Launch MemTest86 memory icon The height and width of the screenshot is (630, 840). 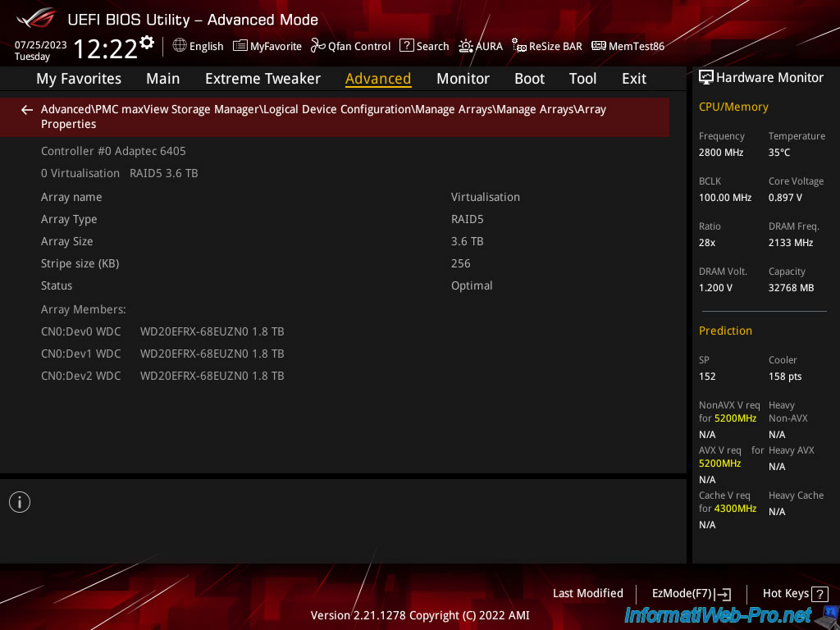(598, 46)
